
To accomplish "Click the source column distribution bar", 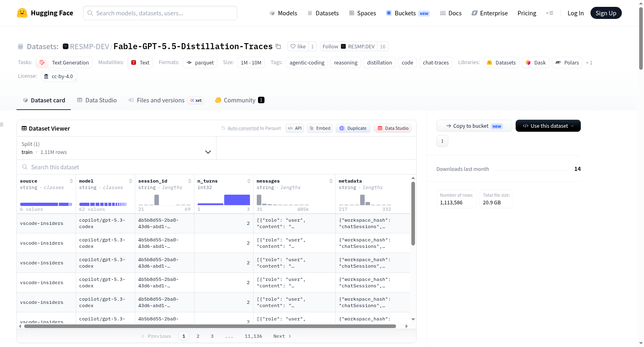I will coord(46,204).
